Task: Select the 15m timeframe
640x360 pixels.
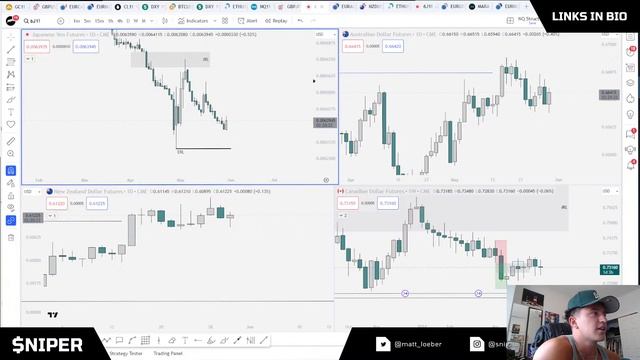Action: (x=99, y=21)
